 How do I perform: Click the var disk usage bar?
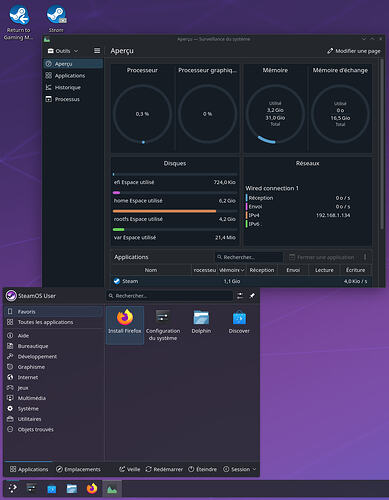pyautogui.click(x=175, y=229)
